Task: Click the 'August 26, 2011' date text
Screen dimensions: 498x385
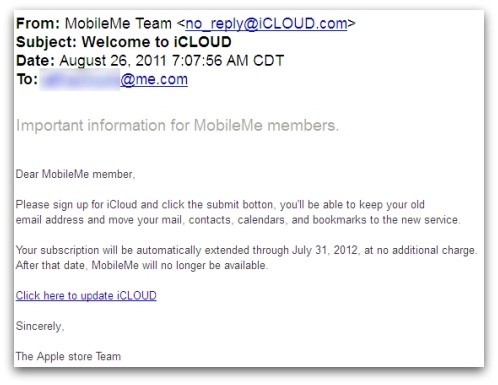Action: pos(113,61)
